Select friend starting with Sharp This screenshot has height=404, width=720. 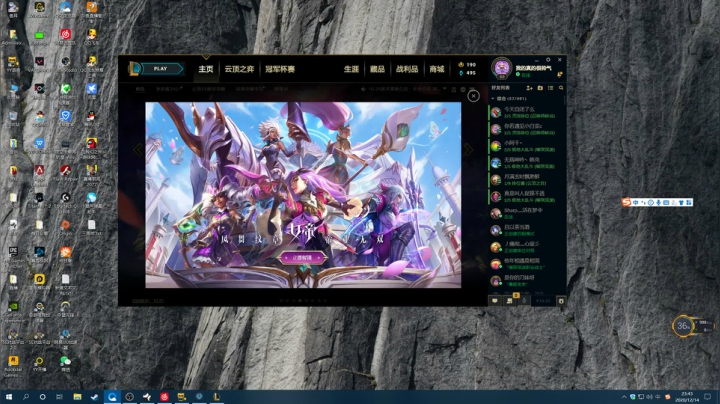[x=526, y=213]
